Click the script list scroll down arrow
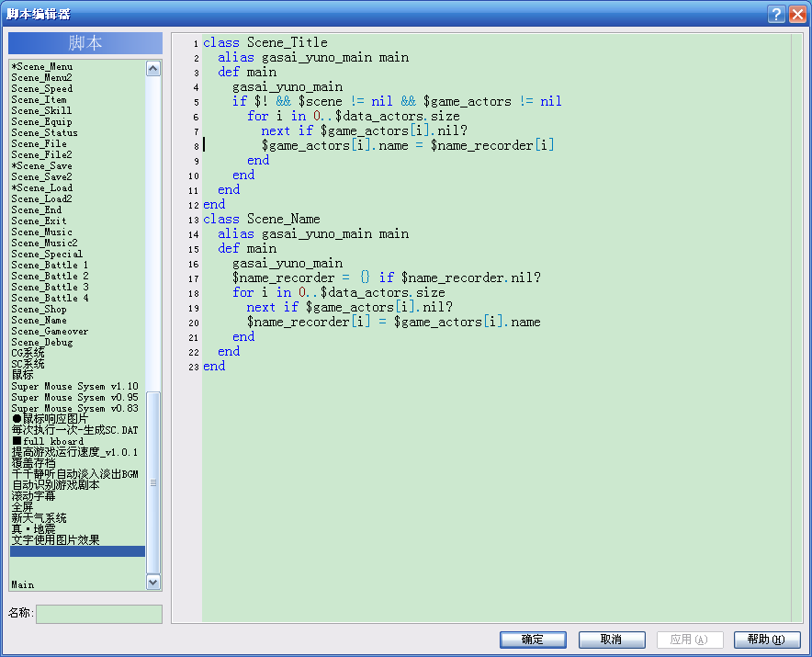 coord(153,582)
